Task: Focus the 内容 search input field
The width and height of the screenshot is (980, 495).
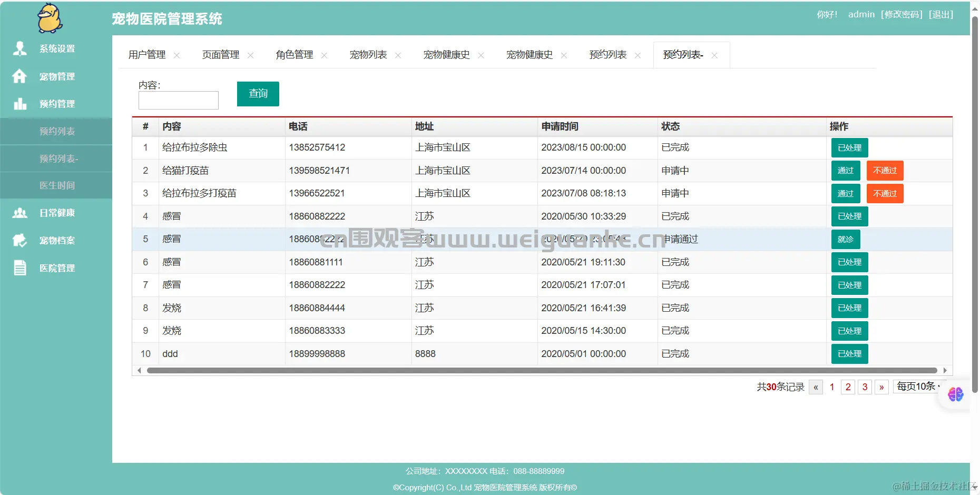Action: [179, 100]
